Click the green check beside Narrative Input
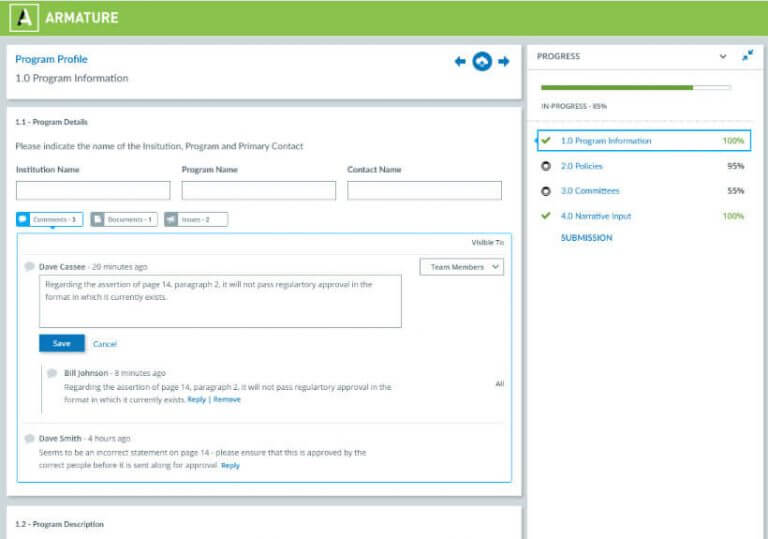Viewport: 768px width, 539px height. point(546,216)
